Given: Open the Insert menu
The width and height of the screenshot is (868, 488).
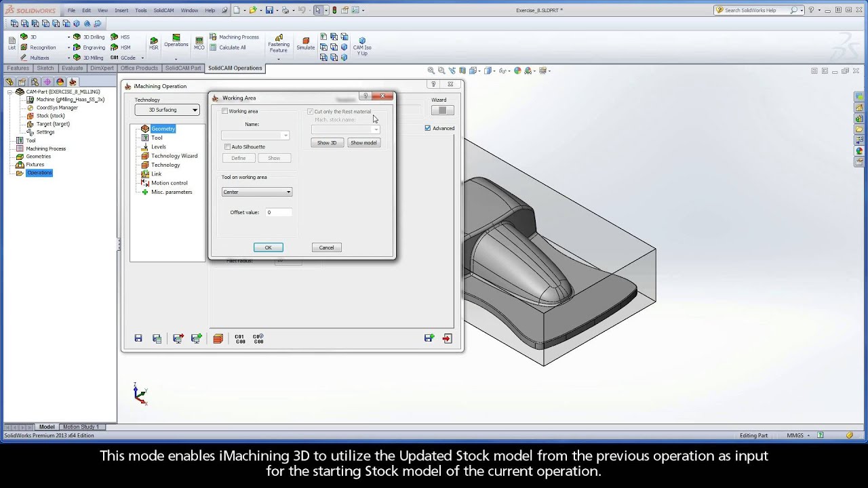Looking at the screenshot, I should click(121, 10).
